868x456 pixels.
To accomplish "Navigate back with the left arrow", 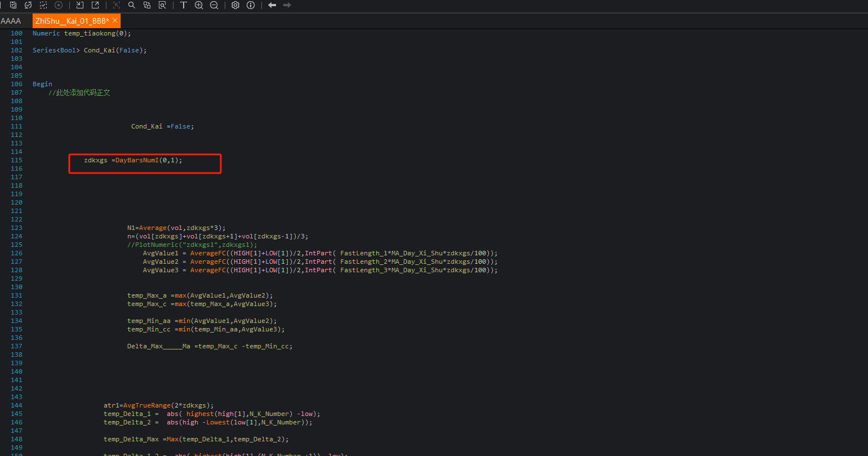I will pyautogui.click(x=272, y=5).
